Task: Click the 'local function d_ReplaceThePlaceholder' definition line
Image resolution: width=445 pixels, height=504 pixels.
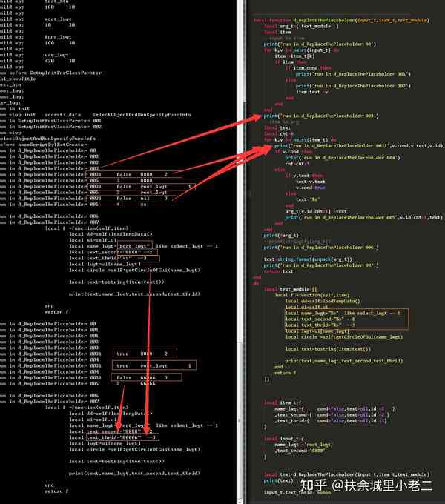Action: click(341, 20)
